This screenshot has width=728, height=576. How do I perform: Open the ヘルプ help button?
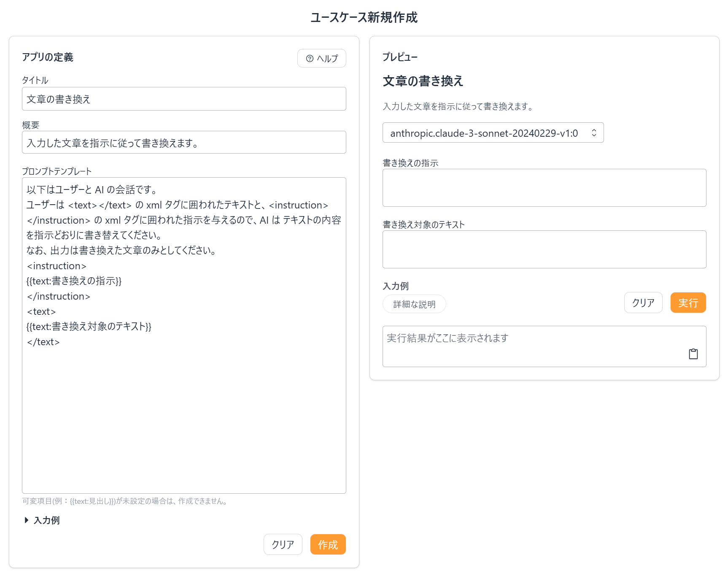tap(321, 58)
